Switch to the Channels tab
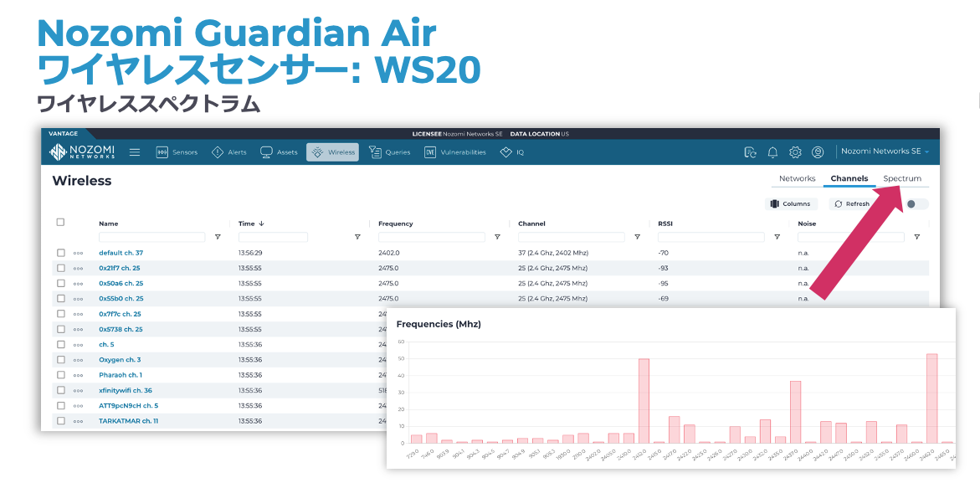This screenshot has width=980, height=483. (x=849, y=178)
